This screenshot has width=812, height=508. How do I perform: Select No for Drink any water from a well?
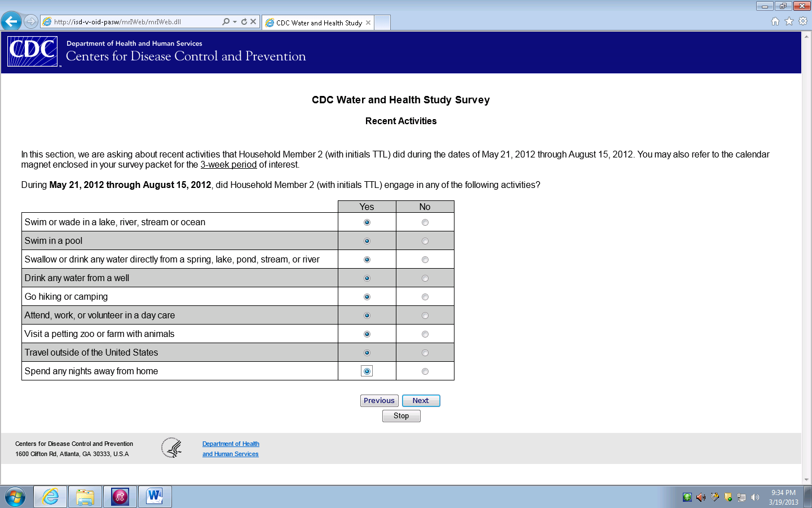(425, 278)
